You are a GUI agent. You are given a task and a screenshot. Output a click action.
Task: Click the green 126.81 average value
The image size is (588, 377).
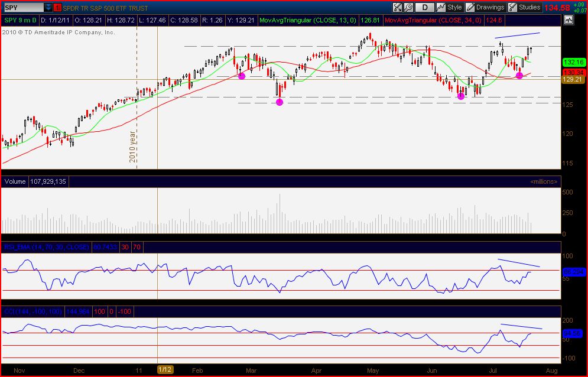click(370, 20)
